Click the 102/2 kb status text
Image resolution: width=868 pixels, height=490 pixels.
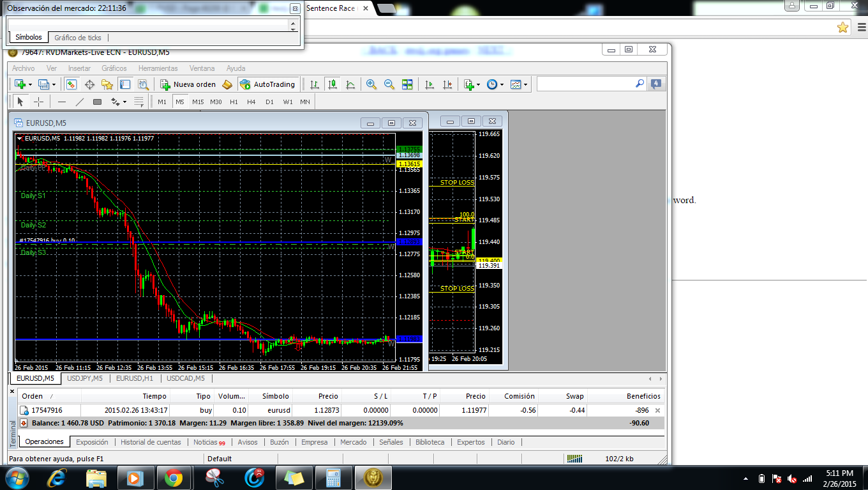click(619, 459)
